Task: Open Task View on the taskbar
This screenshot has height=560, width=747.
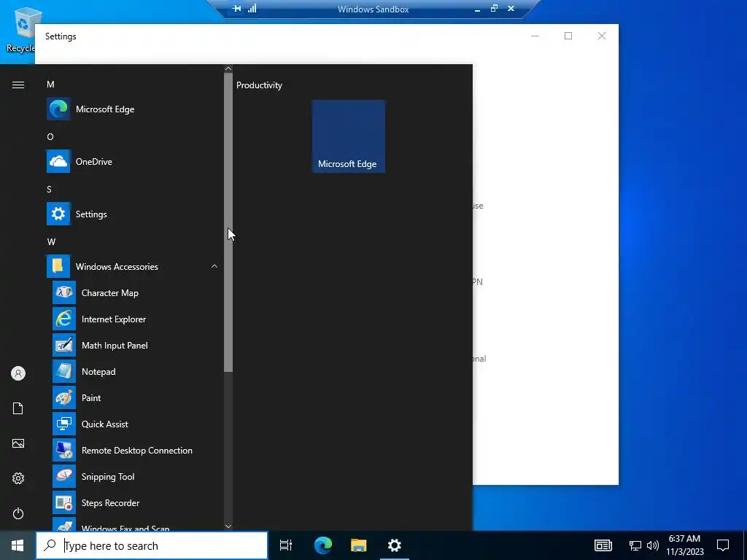Action: pos(286,545)
